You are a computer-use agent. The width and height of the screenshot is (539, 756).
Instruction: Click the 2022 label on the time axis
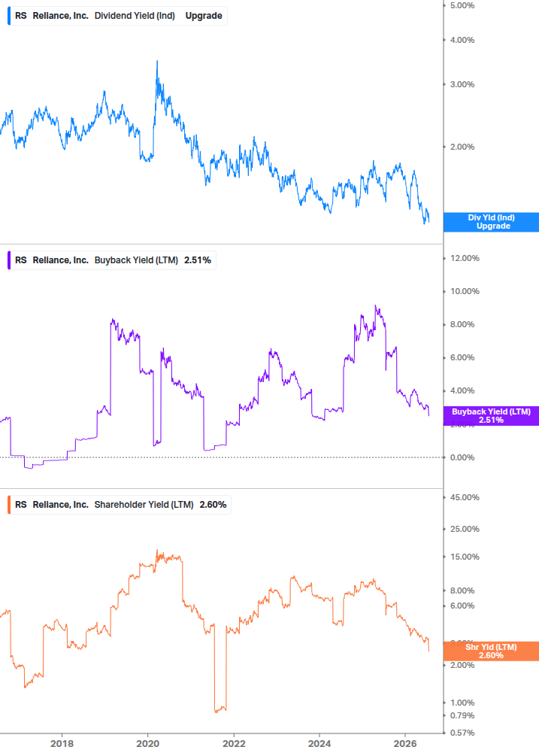234,744
